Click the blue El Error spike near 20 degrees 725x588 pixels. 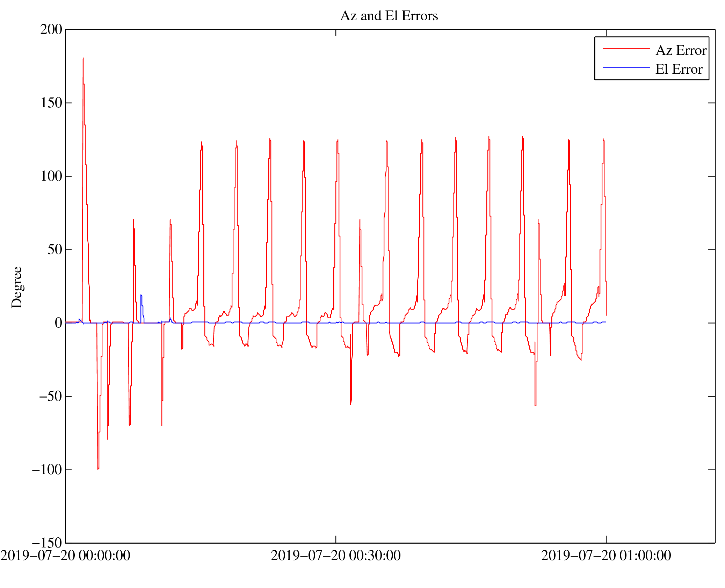click(x=141, y=296)
